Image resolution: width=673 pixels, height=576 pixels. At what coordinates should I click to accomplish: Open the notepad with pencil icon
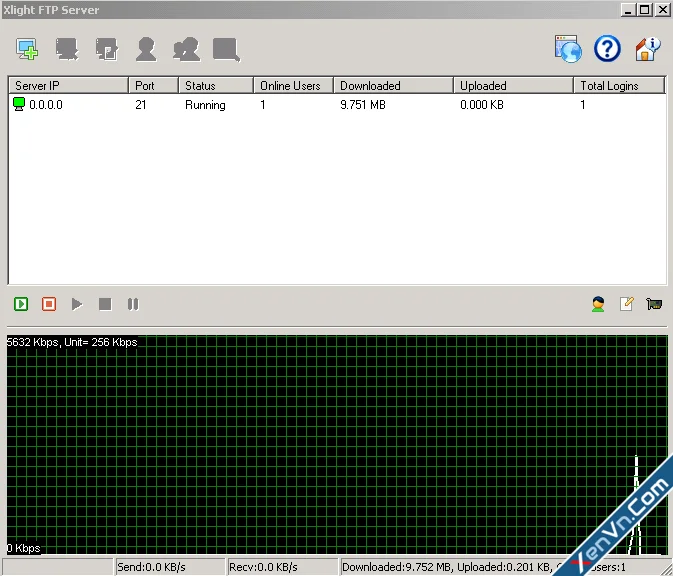(x=627, y=304)
